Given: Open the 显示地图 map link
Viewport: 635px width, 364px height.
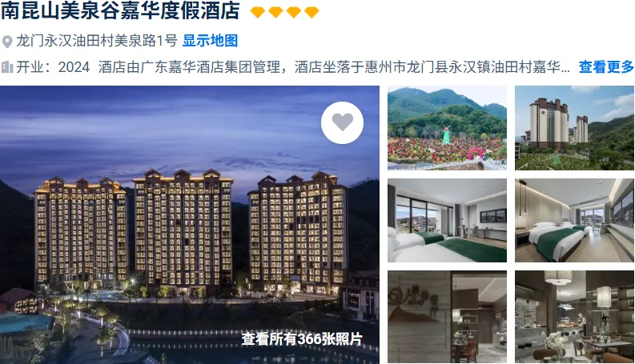Looking at the screenshot, I should coord(210,41).
